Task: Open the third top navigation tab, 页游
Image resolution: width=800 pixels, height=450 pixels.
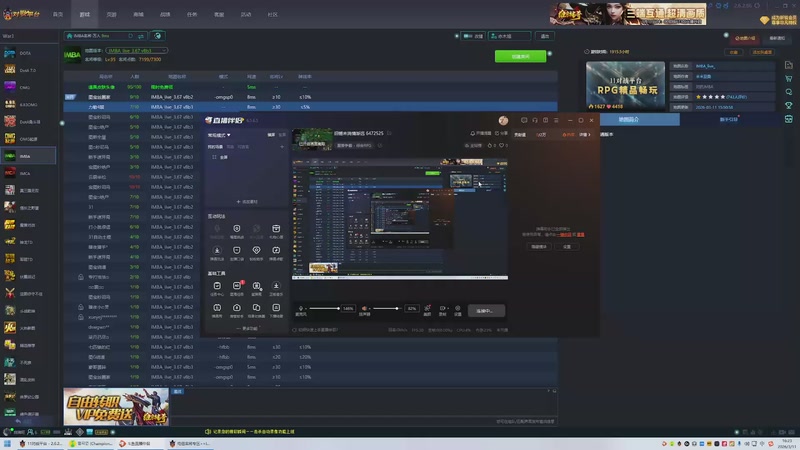Action: [x=111, y=15]
